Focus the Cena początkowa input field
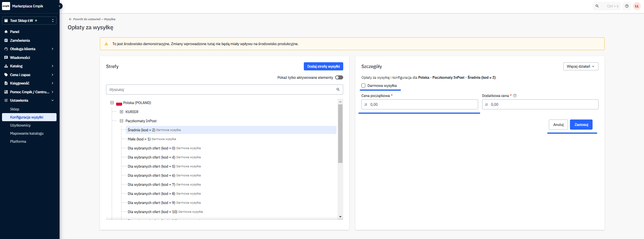The image size is (644, 239). point(422,104)
